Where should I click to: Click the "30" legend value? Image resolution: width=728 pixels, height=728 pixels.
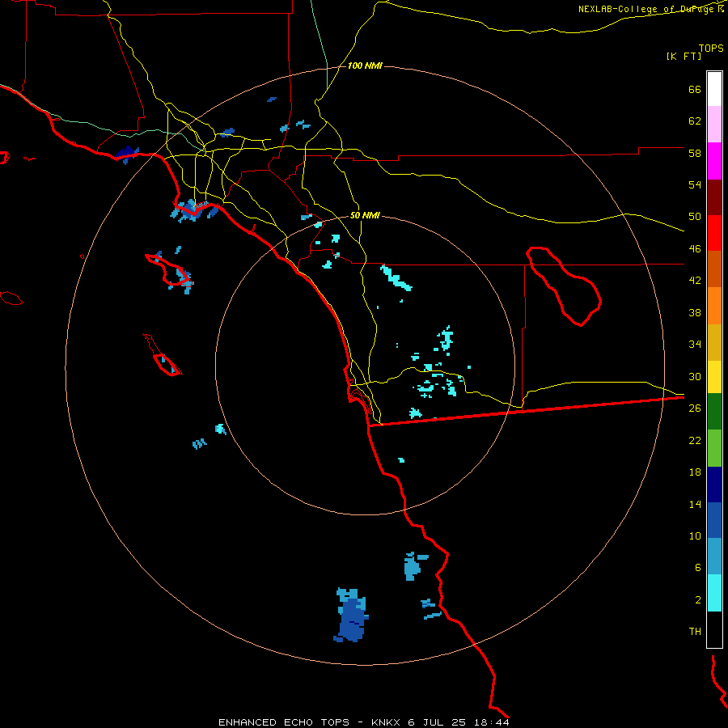tap(695, 376)
